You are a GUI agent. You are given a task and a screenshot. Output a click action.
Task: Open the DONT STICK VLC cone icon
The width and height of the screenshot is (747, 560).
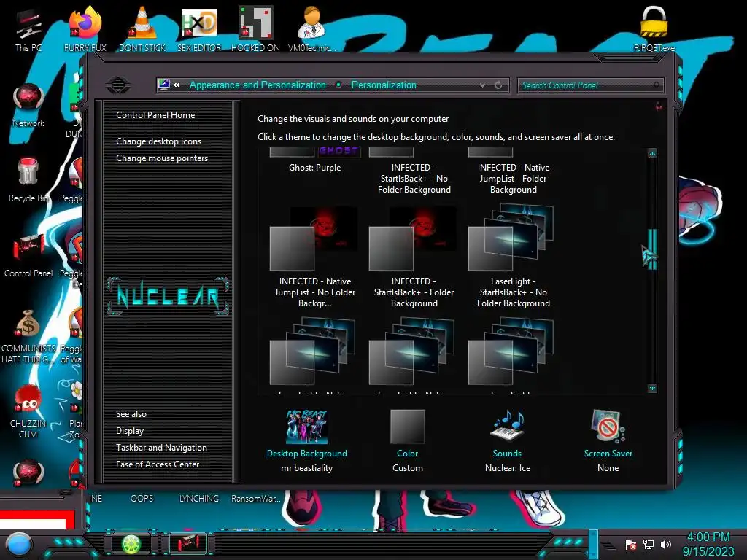[142, 28]
